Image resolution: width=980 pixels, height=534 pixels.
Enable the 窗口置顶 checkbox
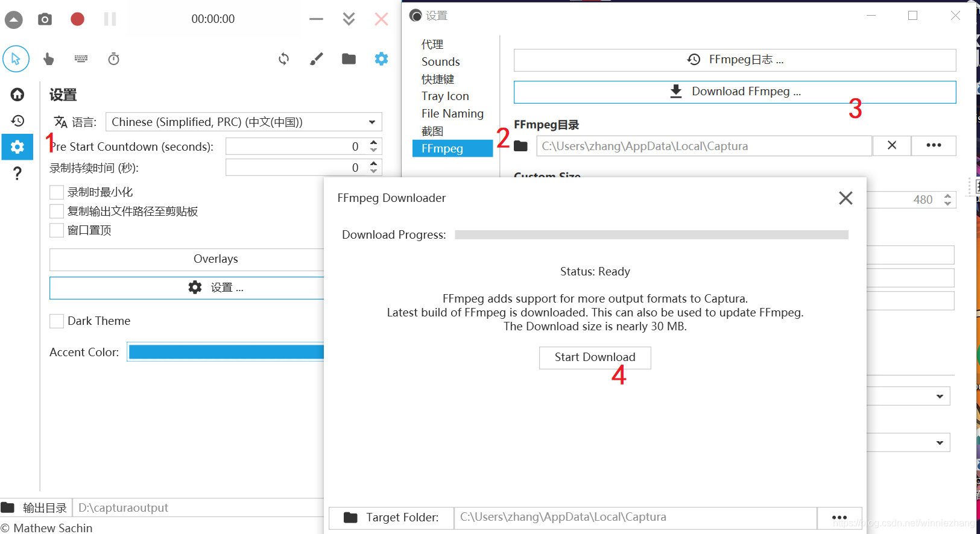pos(57,230)
